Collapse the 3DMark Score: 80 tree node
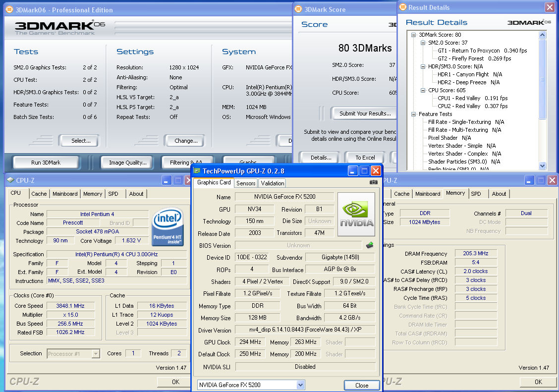The width and height of the screenshot is (559, 392). click(x=413, y=35)
